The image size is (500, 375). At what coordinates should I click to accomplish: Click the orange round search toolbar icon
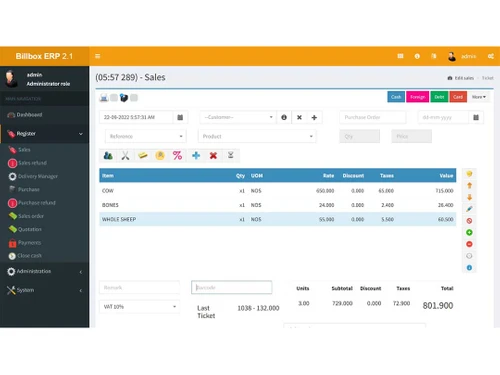160,155
